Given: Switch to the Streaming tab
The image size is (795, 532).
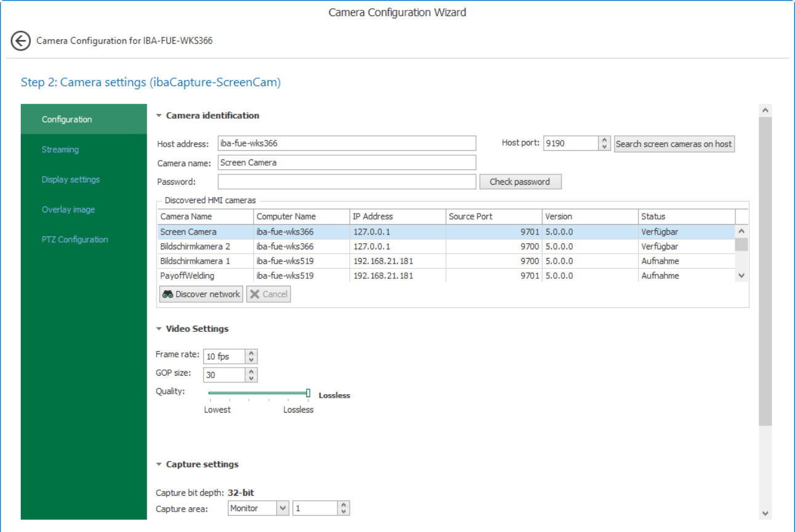Looking at the screenshot, I should click(60, 150).
